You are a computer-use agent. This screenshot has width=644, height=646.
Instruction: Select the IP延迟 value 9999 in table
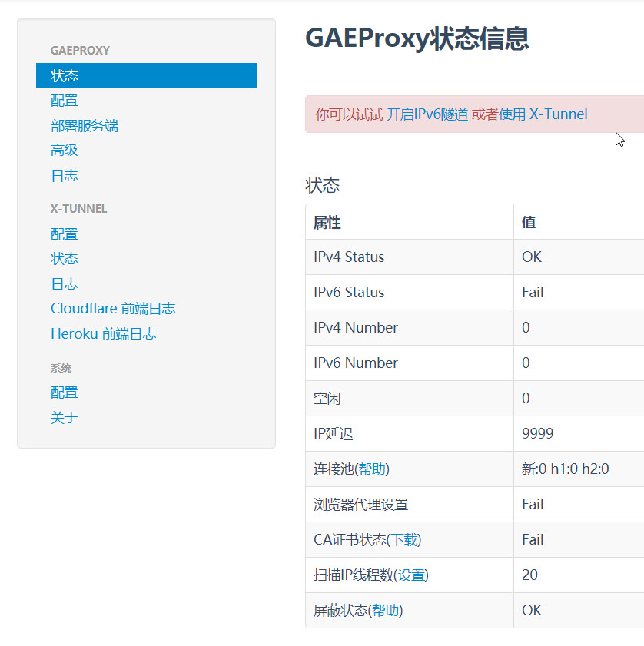pos(537,433)
